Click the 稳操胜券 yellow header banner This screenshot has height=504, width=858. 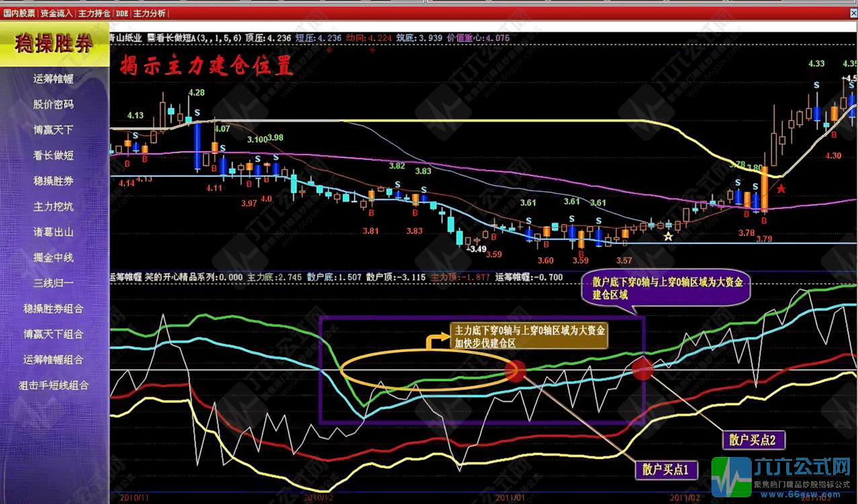[x=54, y=45]
